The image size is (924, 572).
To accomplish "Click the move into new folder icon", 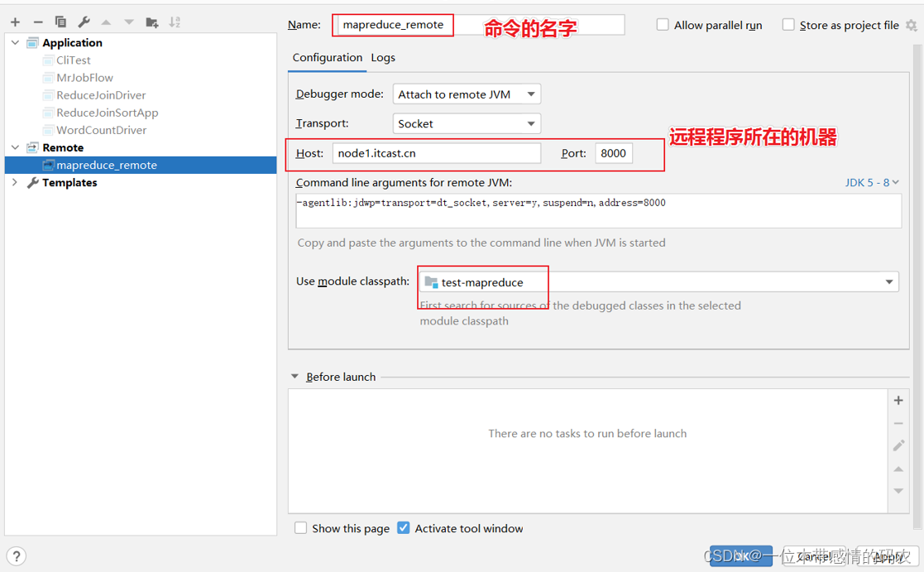I will tap(152, 22).
